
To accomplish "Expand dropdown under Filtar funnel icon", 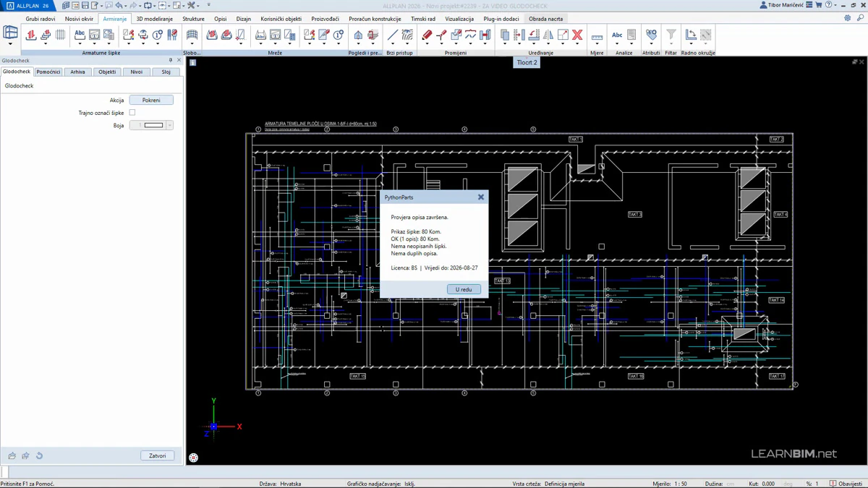I will point(671,44).
